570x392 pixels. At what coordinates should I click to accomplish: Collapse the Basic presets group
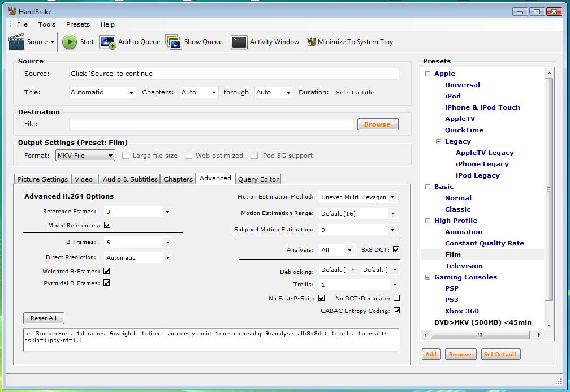pos(427,187)
